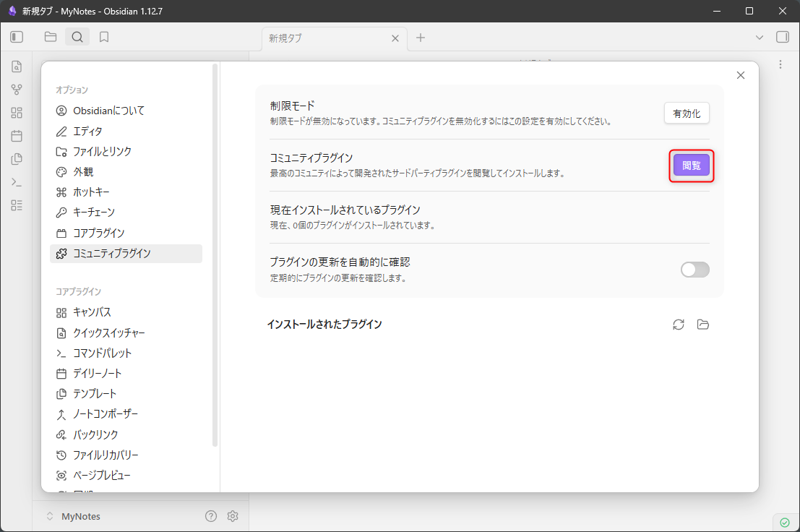
Task: Open コマンドパレット plugin settings
Action: point(126,353)
